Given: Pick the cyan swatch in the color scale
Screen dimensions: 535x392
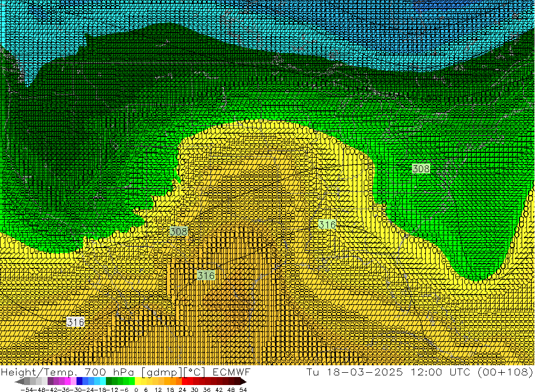Looking at the screenshot, I should (x=103, y=381).
